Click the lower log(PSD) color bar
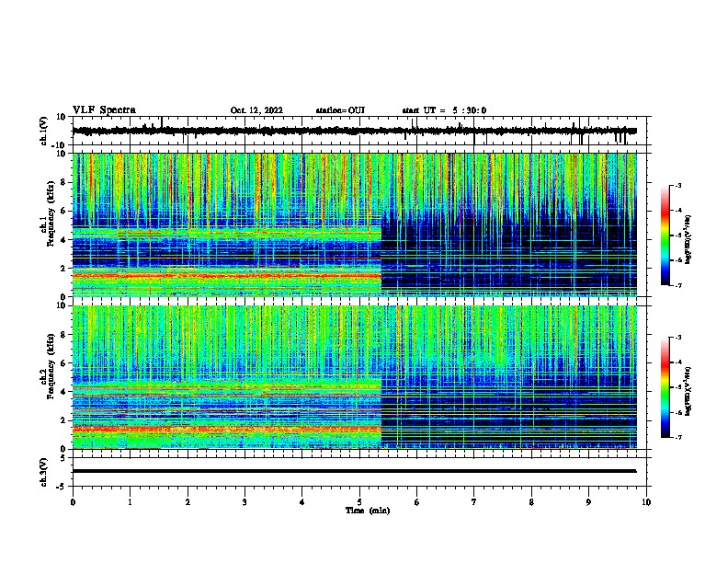Image resolution: width=728 pixels, height=563 pixels. pos(665,387)
